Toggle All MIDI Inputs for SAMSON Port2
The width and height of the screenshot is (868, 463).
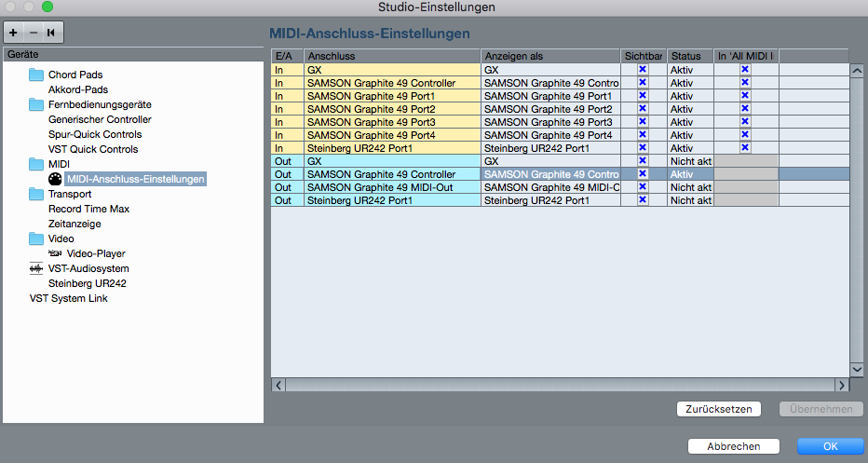click(x=745, y=109)
